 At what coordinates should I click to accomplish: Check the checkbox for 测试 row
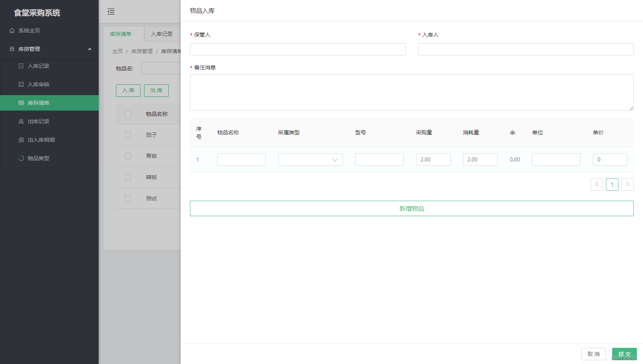128,198
